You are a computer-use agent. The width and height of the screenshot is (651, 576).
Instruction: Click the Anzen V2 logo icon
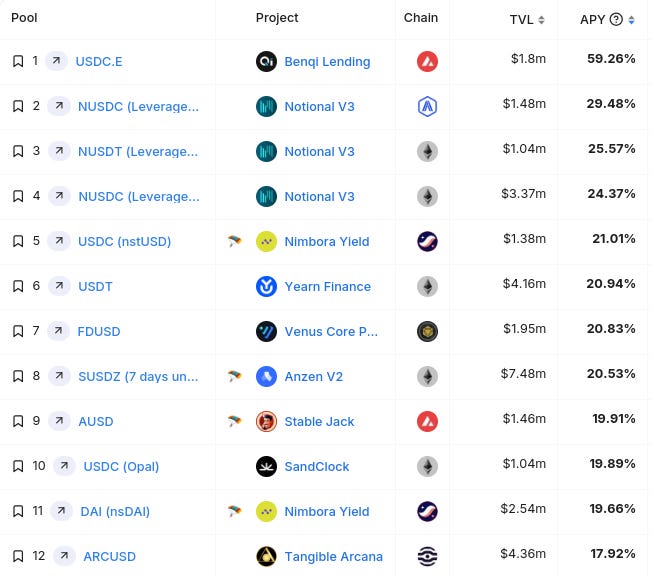266,376
